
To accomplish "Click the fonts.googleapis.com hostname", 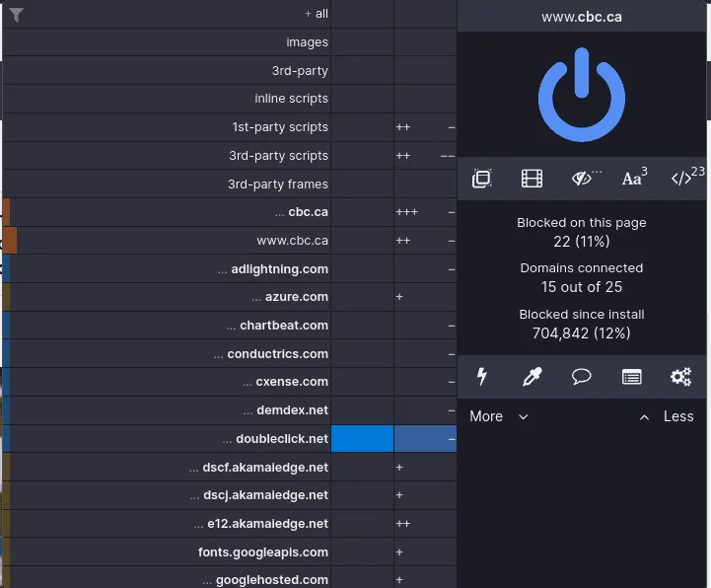I will [263, 552].
